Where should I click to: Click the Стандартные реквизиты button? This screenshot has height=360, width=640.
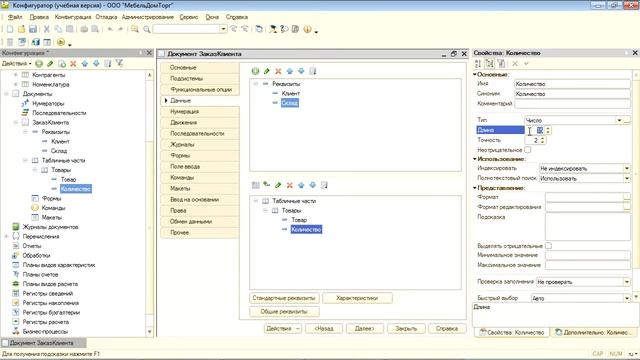pyautogui.click(x=284, y=298)
